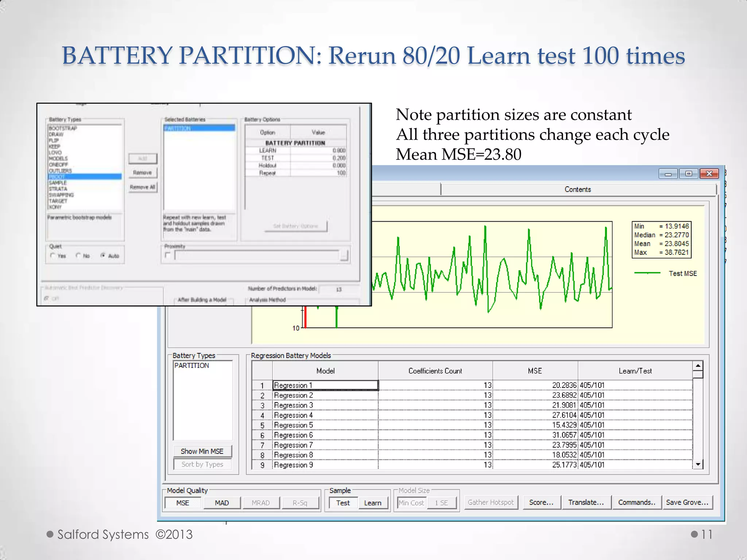This screenshot has height=560, width=747.
Task: Click the Gather Hotspot button
Action: 491,502
